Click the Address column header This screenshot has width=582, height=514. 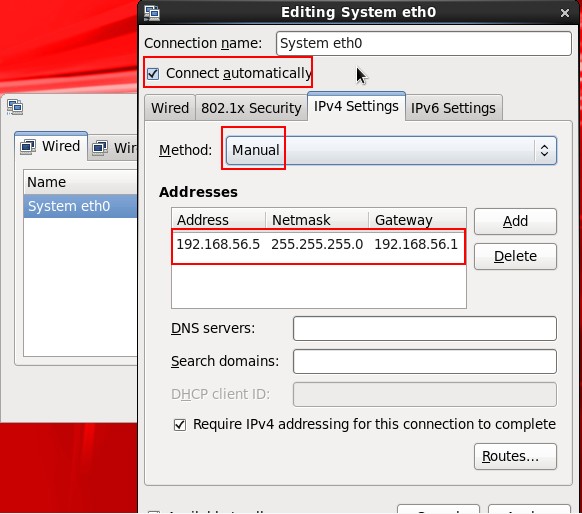click(219, 220)
